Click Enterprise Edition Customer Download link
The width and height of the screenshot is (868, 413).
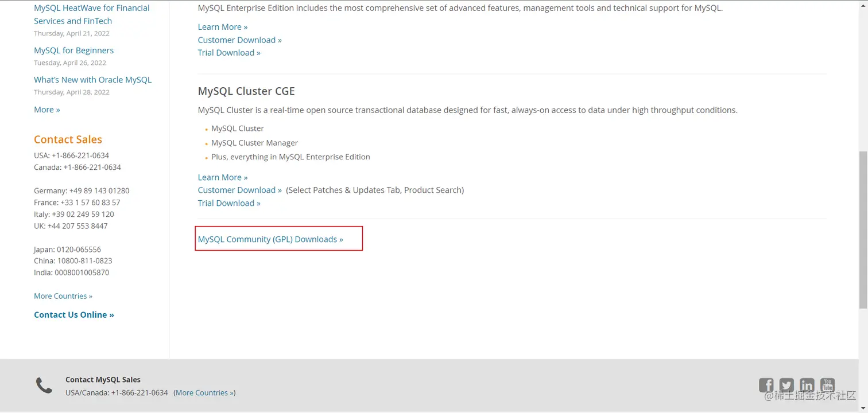(239, 40)
